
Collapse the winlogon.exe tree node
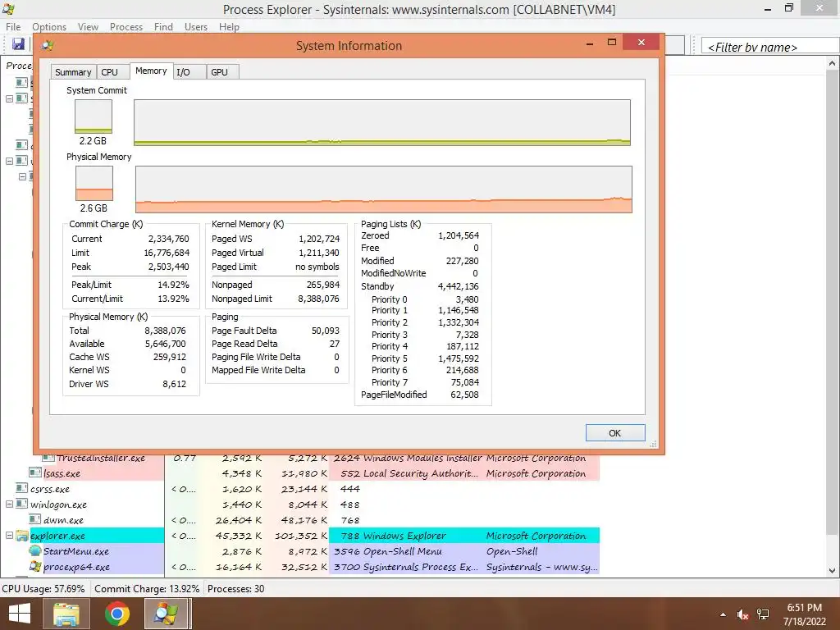click(9, 504)
